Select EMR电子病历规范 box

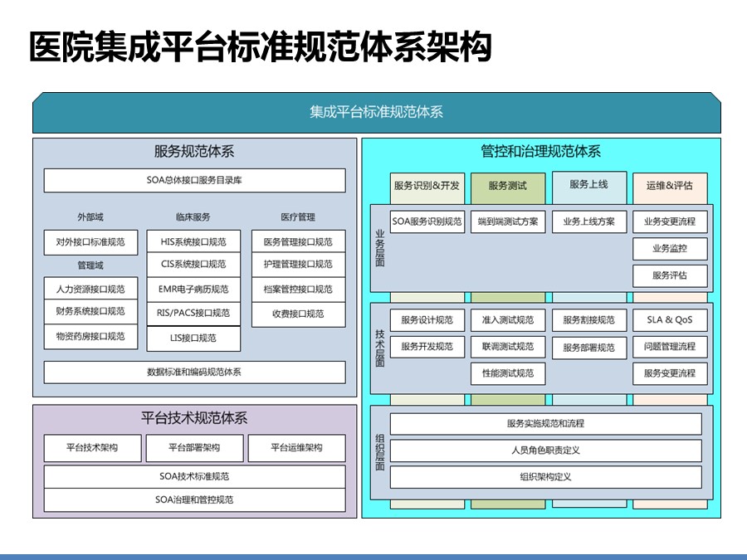tap(193, 289)
